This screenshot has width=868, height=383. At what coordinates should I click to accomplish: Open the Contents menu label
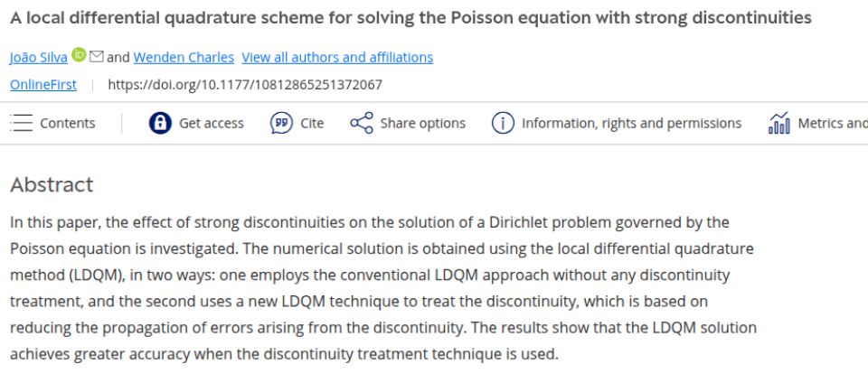tap(67, 123)
